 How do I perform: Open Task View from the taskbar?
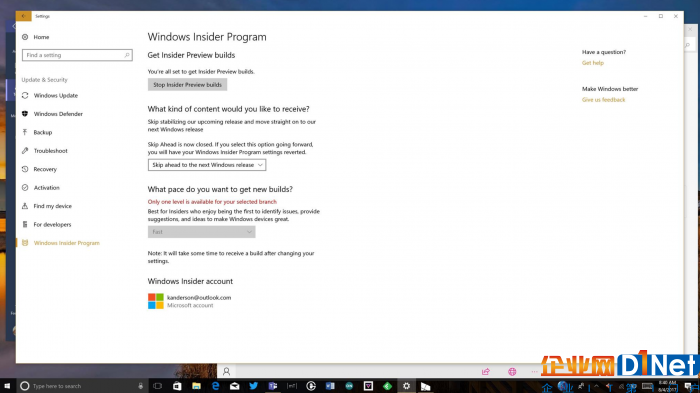[x=158, y=386]
